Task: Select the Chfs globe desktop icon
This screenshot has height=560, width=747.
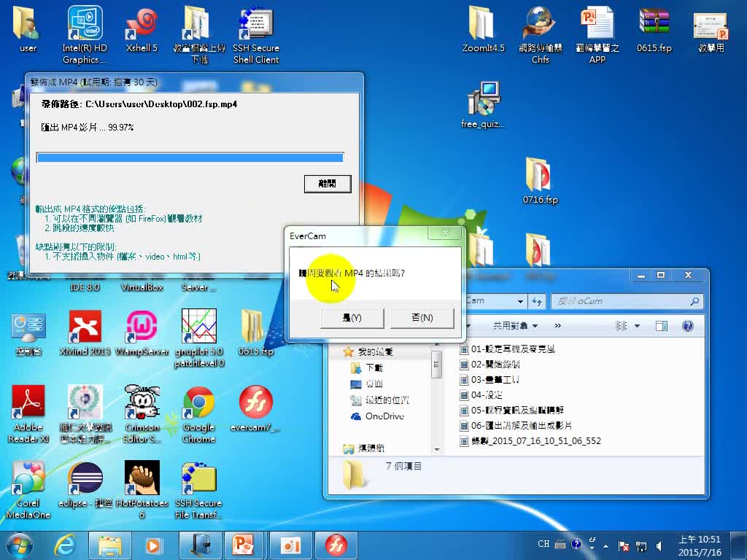Action: click(x=541, y=35)
